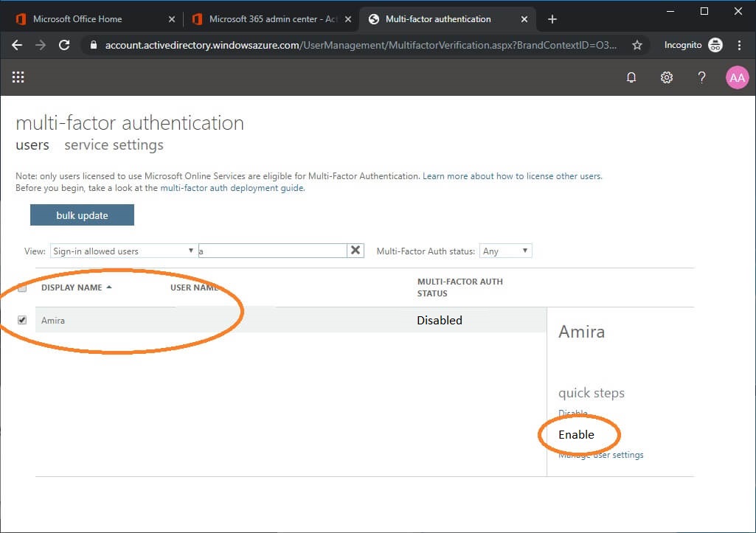This screenshot has height=533, width=756.
Task: Uncheck the Amira user checkbox
Action: (x=22, y=320)
